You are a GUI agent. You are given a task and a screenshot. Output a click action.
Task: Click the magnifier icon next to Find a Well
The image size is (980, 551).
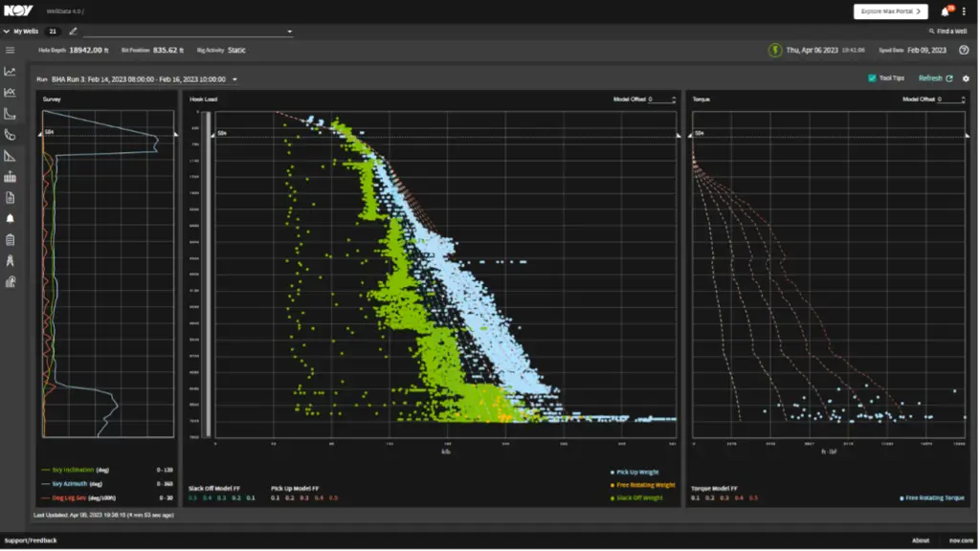coord(932,32)
